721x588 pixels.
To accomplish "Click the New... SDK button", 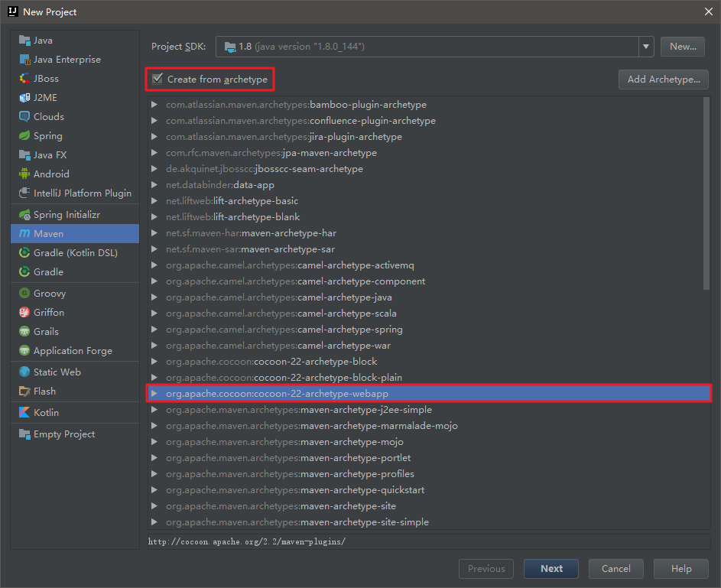I will click(682, 47).
